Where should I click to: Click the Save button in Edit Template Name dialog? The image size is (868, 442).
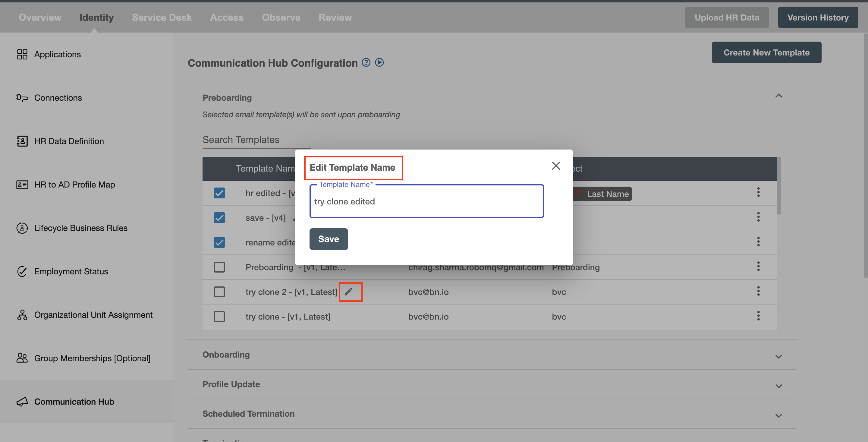(329, 238)
